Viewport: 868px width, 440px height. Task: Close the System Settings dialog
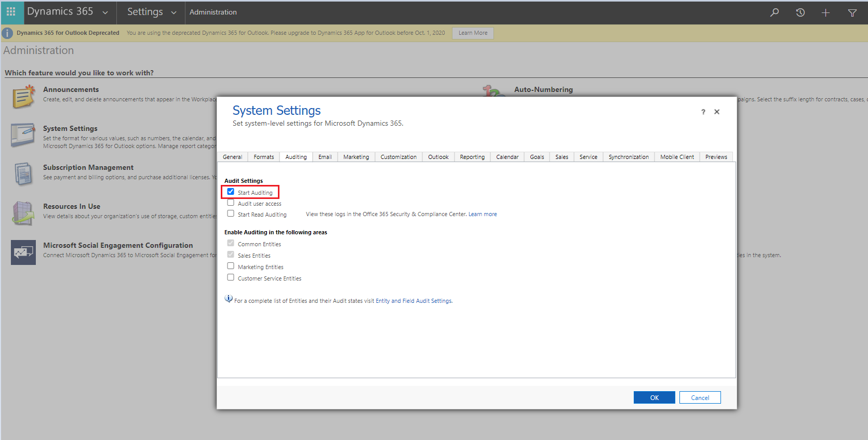click(717, 112)
